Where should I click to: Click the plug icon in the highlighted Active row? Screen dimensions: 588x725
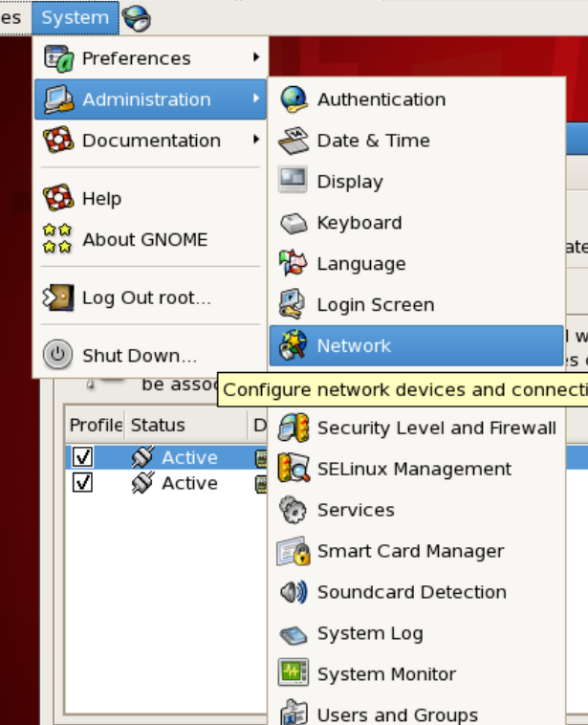(142, 457)
